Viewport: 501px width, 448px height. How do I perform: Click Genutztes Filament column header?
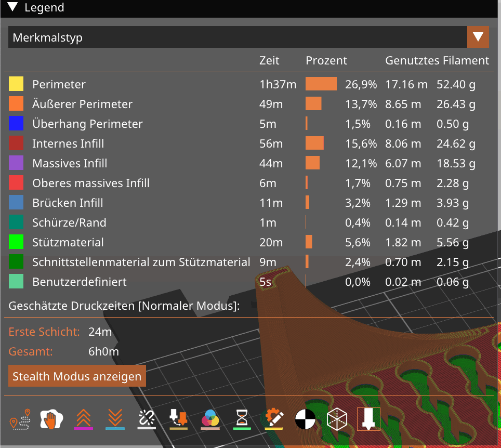437,60
